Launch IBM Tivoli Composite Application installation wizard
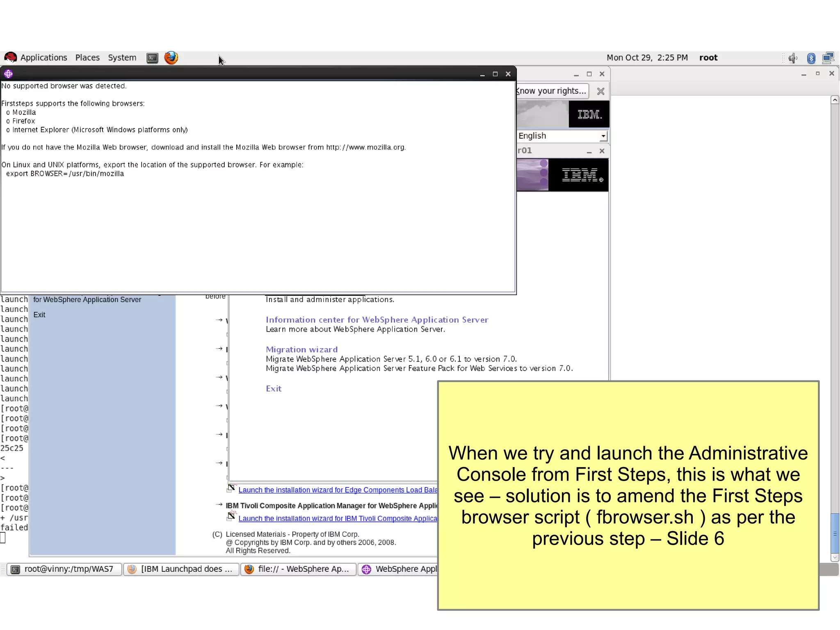Screen dimensions: 840x630 point(338,519)
